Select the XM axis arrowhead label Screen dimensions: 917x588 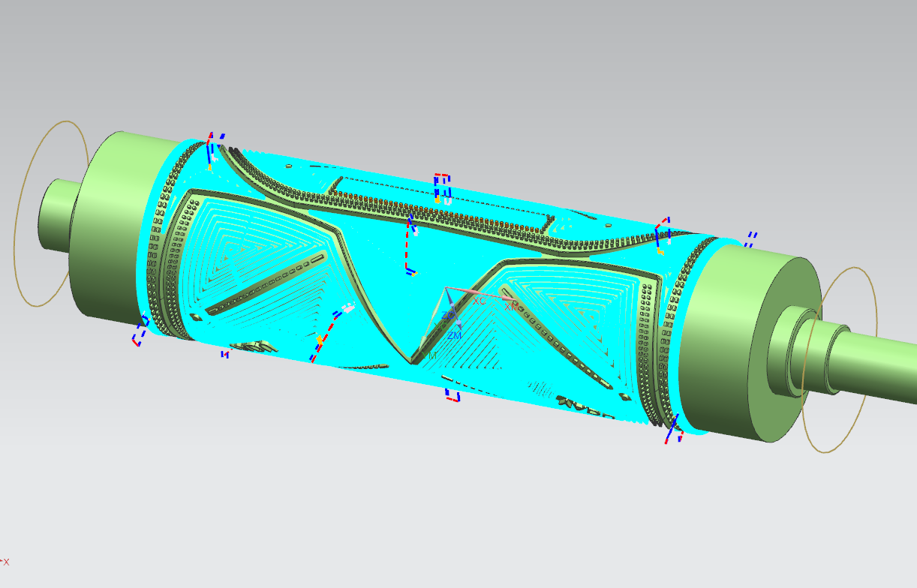(510, 306)
